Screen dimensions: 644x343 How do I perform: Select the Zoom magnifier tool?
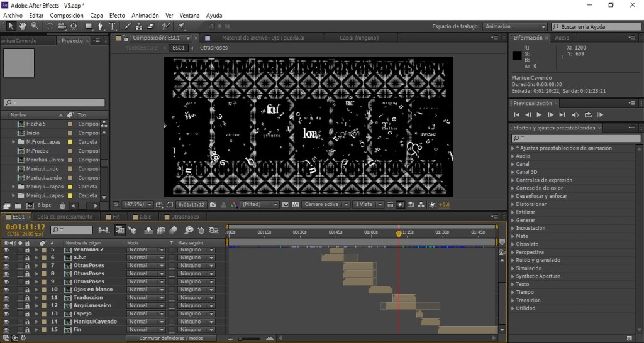[34, 26]
